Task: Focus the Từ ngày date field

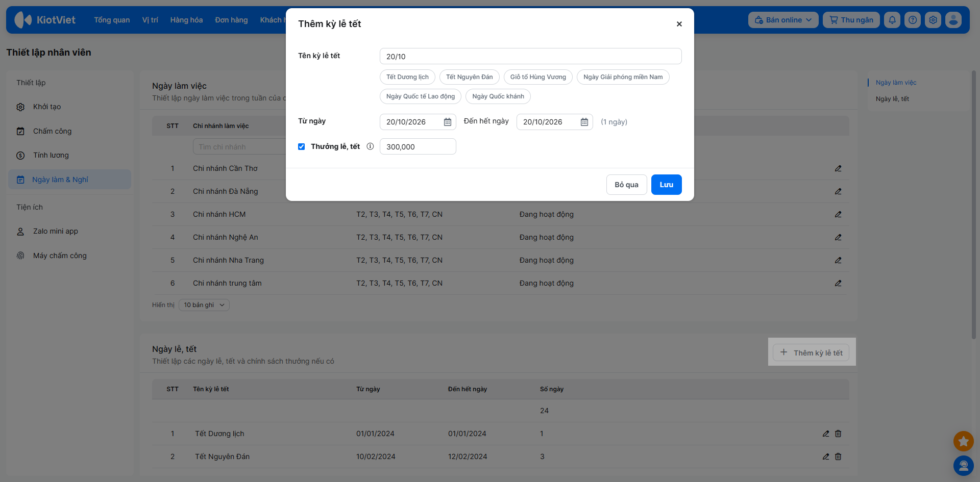Action: point(418,122)
